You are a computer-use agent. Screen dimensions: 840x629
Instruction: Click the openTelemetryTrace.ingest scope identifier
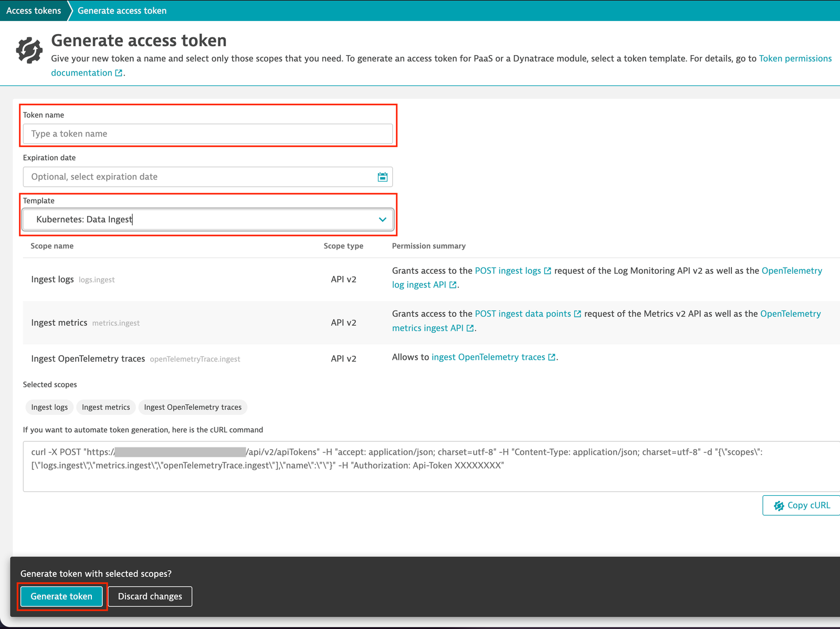click(x=195, y=359)
